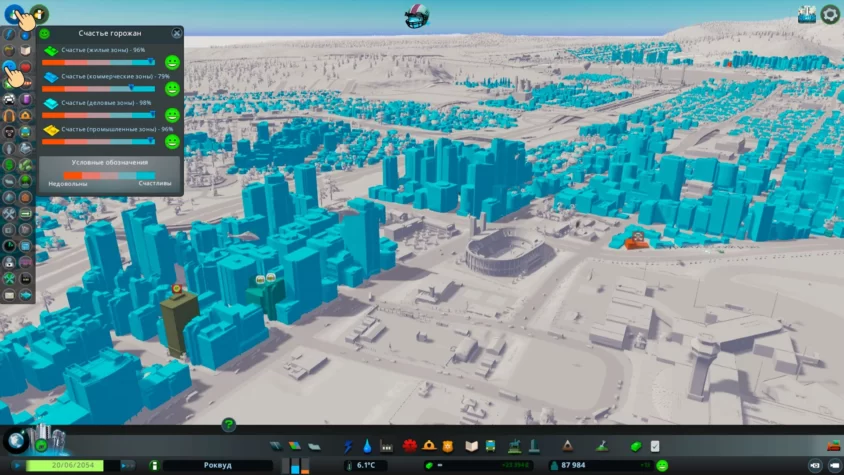Image resolution: width=844 pixels, height=475 pixels.
Task: Open the Unique buildings menu tower icon
Action: [x=534, y=446]
